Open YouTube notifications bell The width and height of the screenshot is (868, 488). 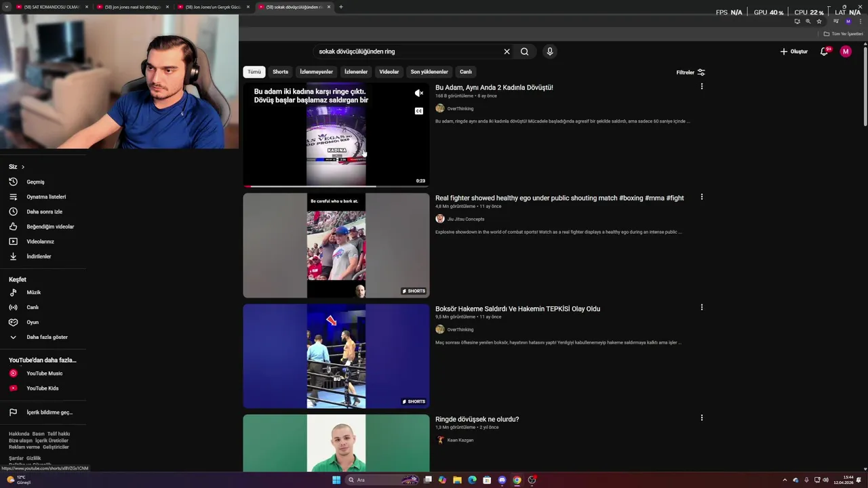coord(825,52)
